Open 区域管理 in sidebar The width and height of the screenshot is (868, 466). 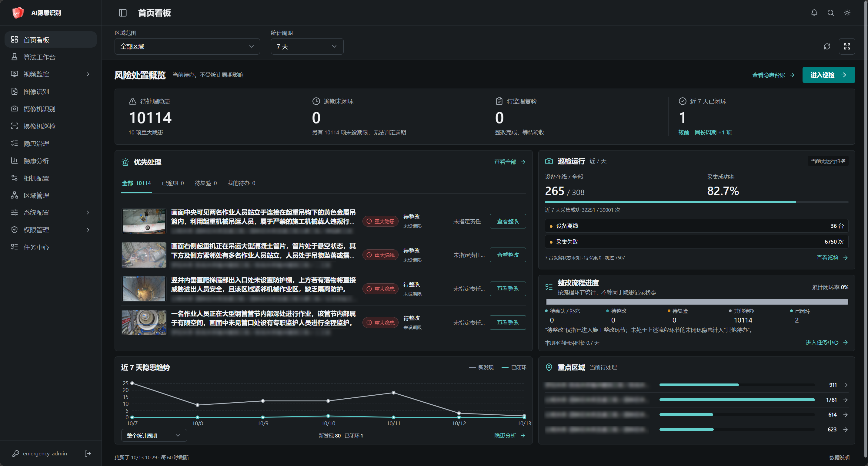(x=51, y=195)
